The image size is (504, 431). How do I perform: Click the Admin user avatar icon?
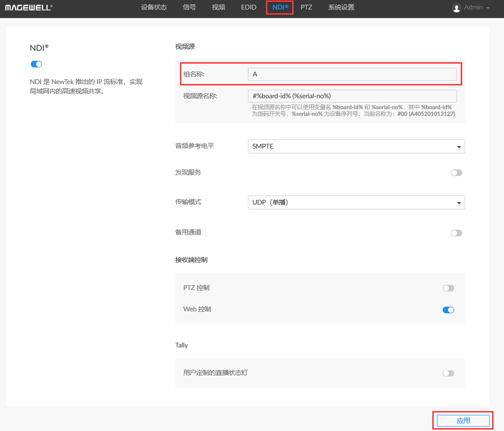coord(456,8)
